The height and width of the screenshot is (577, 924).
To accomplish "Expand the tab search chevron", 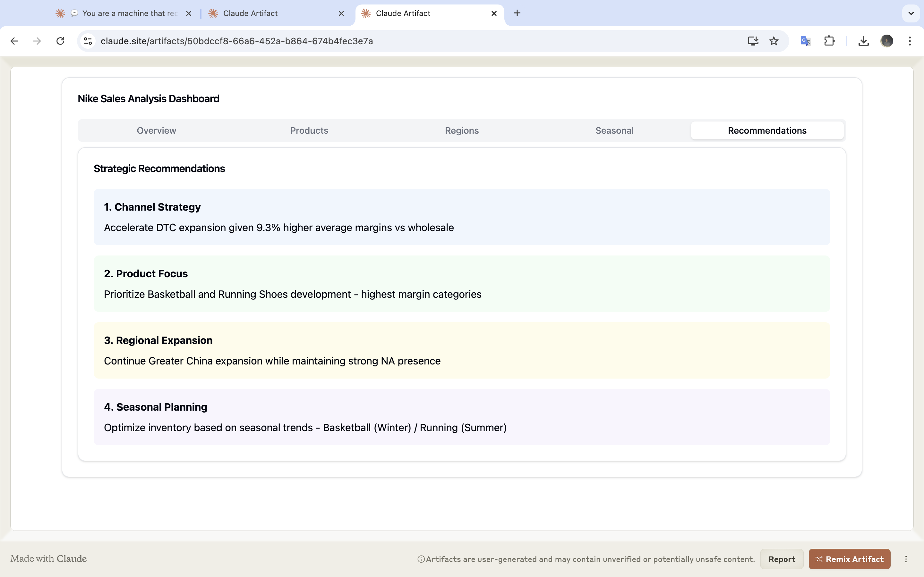I will 911,13.
